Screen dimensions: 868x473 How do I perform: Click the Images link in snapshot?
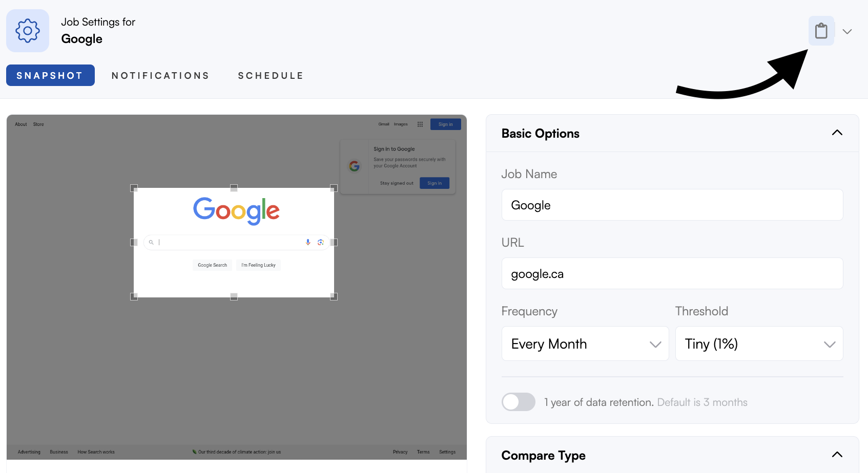coord(401,124)
